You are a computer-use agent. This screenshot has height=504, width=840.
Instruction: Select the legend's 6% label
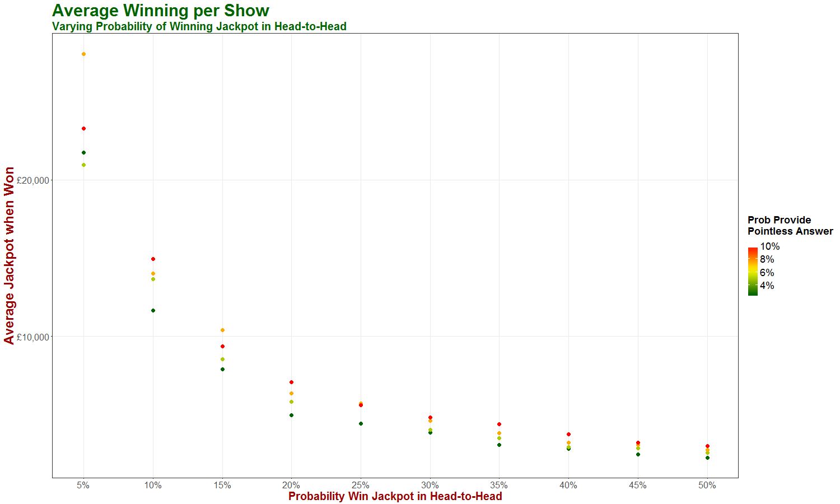pos(767,273)
